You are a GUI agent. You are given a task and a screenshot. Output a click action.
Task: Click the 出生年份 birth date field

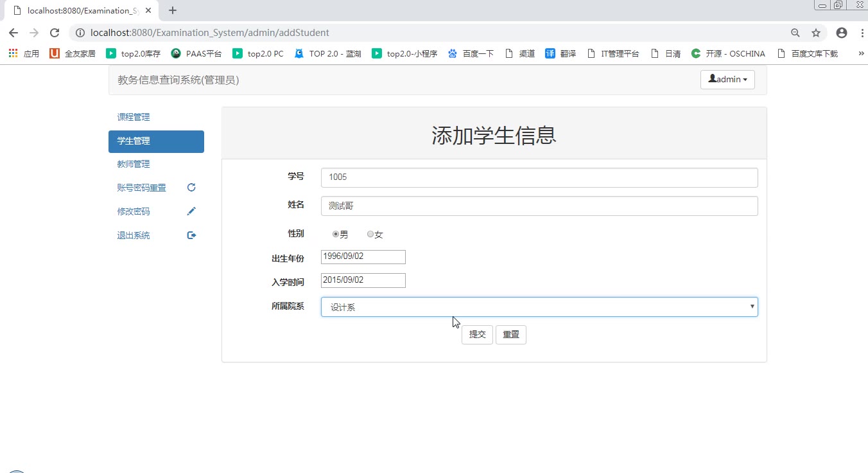[x=363, y=257]
